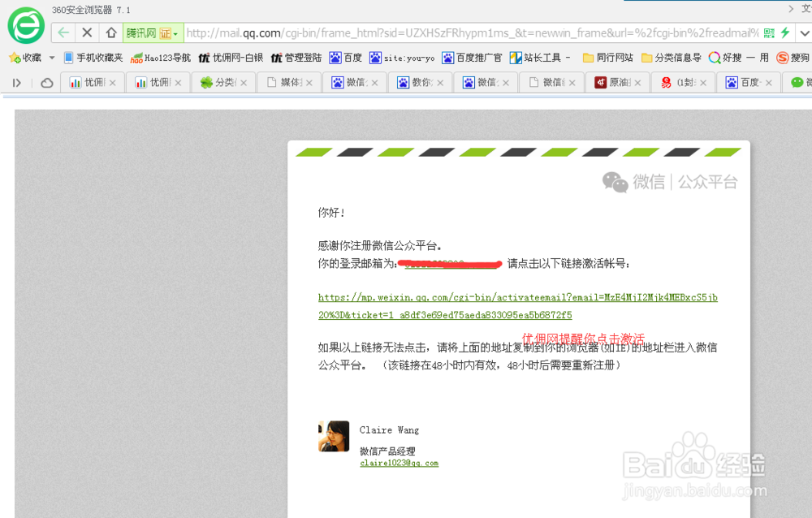Screen dimensions: 812x518
Task: Open 百度推广官 bookmark
Action: [x=472, y=58]
